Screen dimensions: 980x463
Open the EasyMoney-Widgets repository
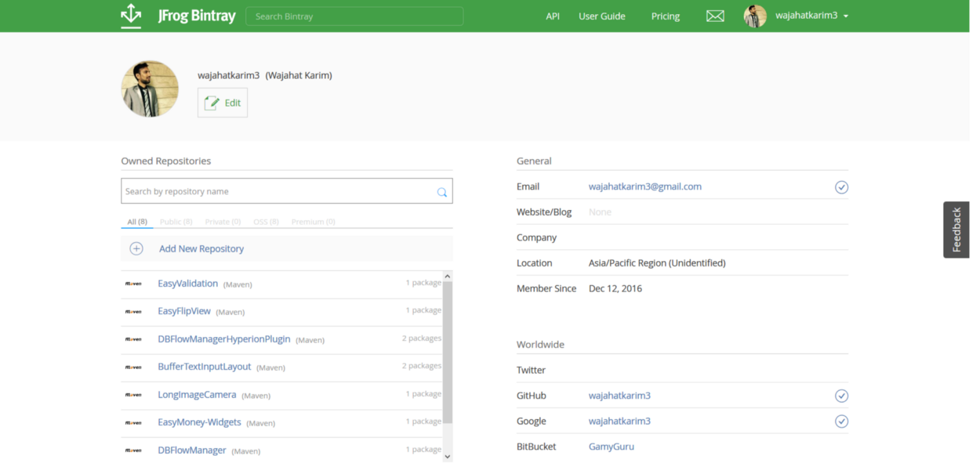[x=199, y=422]
